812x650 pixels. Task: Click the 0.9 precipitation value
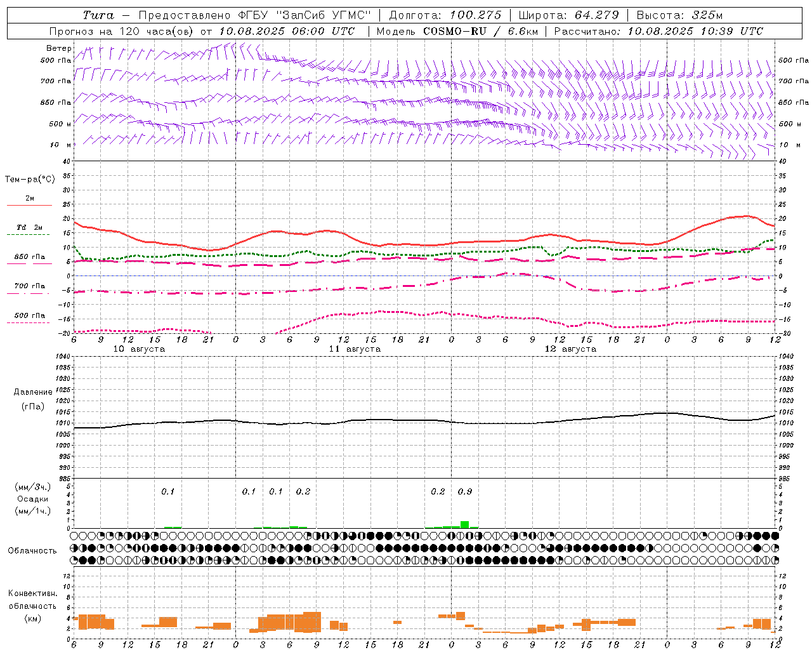465,492
